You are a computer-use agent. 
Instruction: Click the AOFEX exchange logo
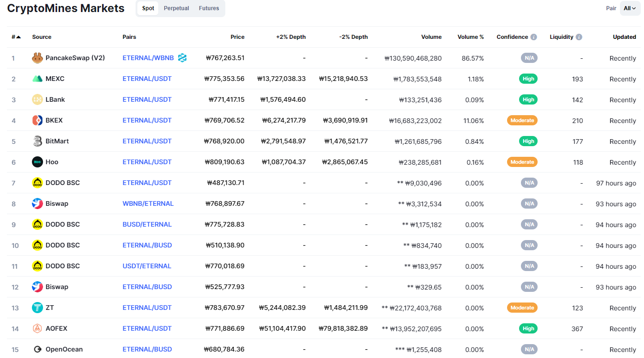37,328
